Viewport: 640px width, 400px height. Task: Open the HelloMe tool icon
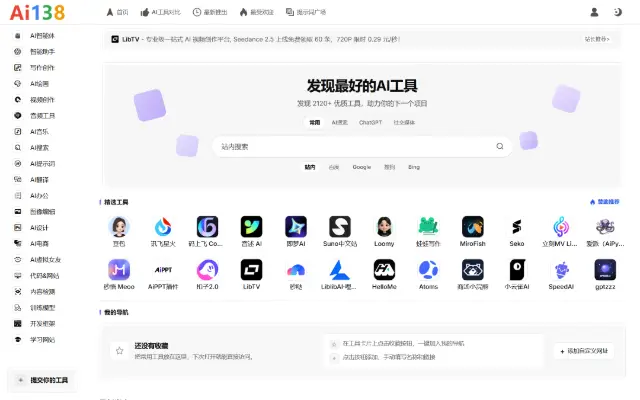(x=384, y=270)
